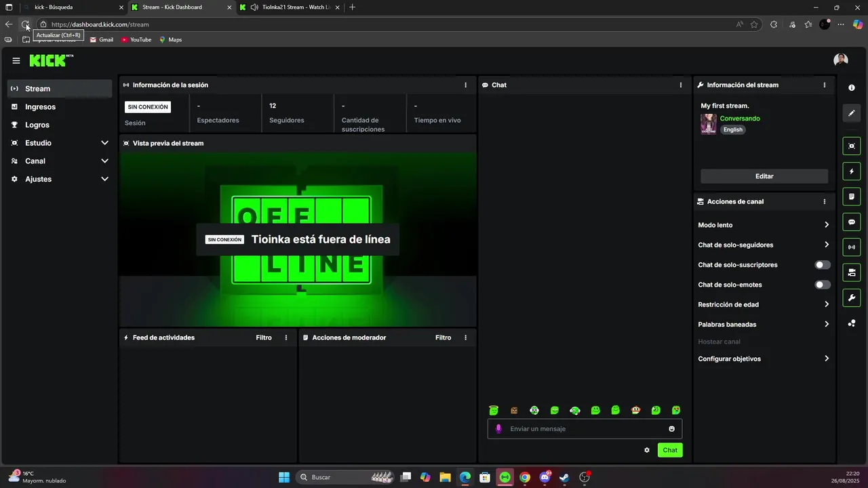This screenshot has width=868, height=488.
Task: Click the English language tag
Action: [x=733, y=129]
